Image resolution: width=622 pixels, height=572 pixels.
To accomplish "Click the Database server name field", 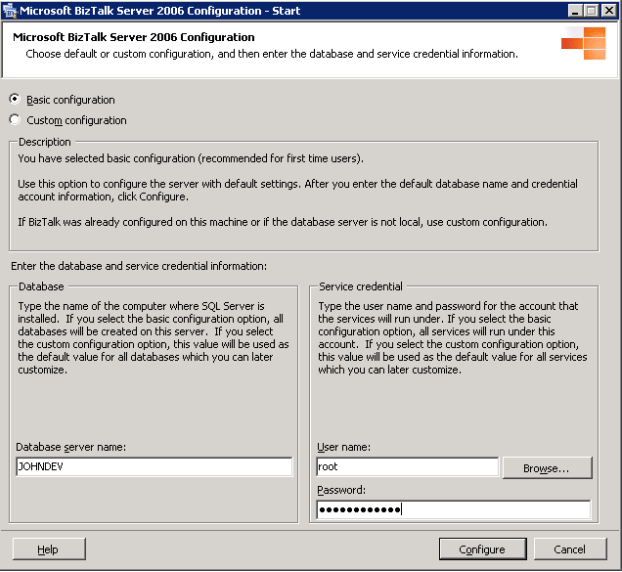I will (154, 466).
